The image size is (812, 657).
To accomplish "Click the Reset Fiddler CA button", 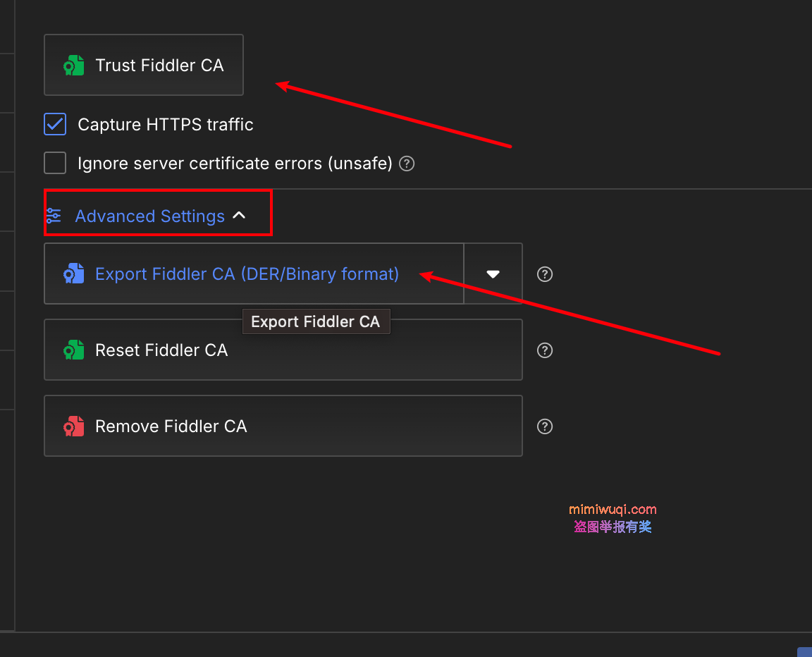I will tap(283, 350).
